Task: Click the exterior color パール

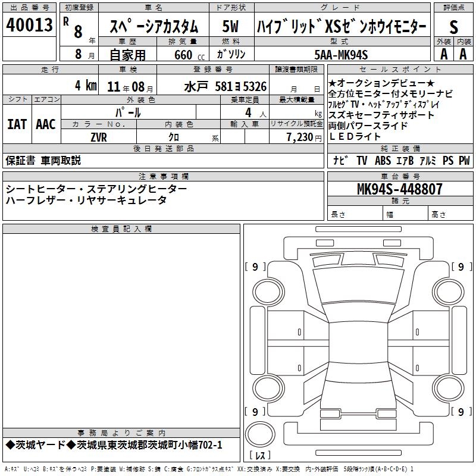Action: click(x=128, y=112)
